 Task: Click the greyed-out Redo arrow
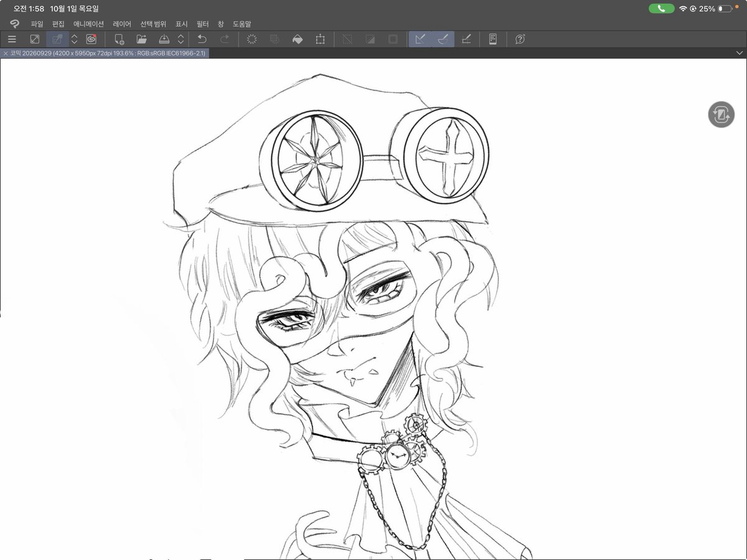tap(225, 39)
